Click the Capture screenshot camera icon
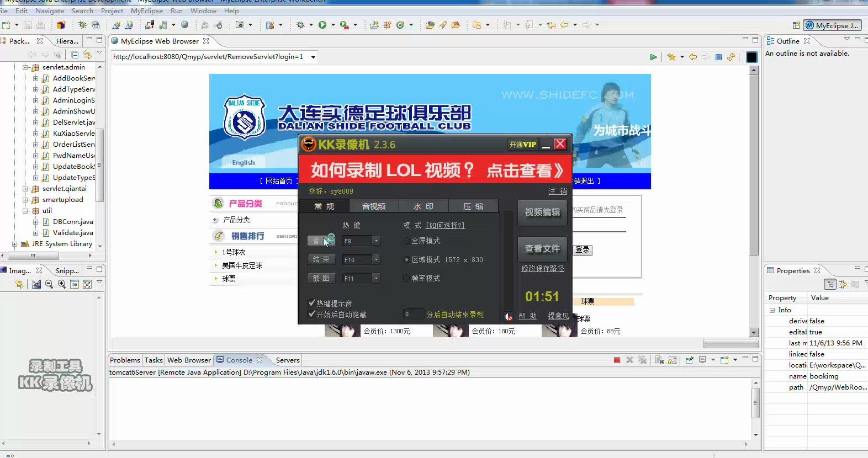868x458 pixels. click(240, 25)
